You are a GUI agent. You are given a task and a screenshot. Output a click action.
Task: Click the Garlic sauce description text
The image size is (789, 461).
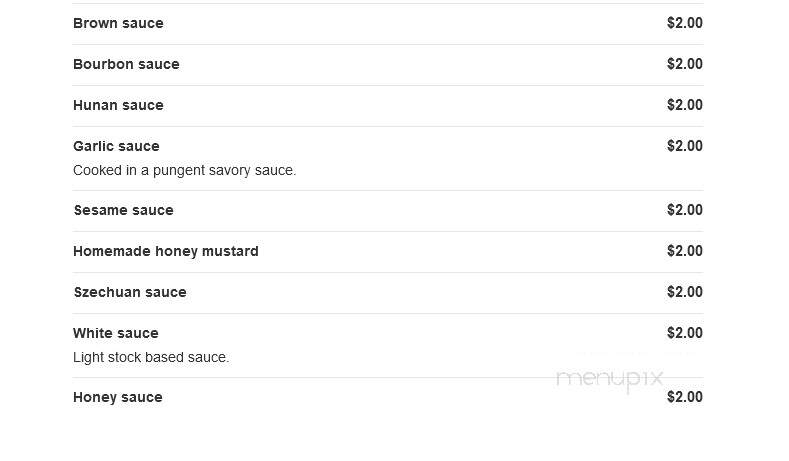(x=185, y=171)
